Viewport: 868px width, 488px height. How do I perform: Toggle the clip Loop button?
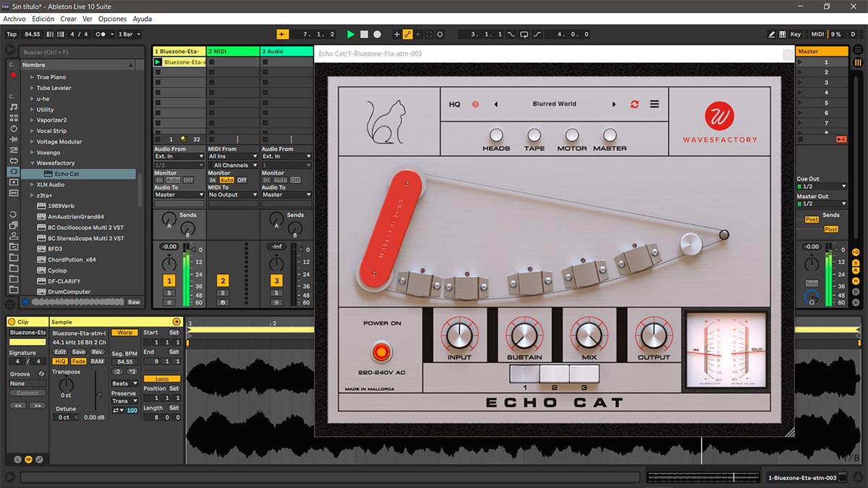tap(162, 379)
